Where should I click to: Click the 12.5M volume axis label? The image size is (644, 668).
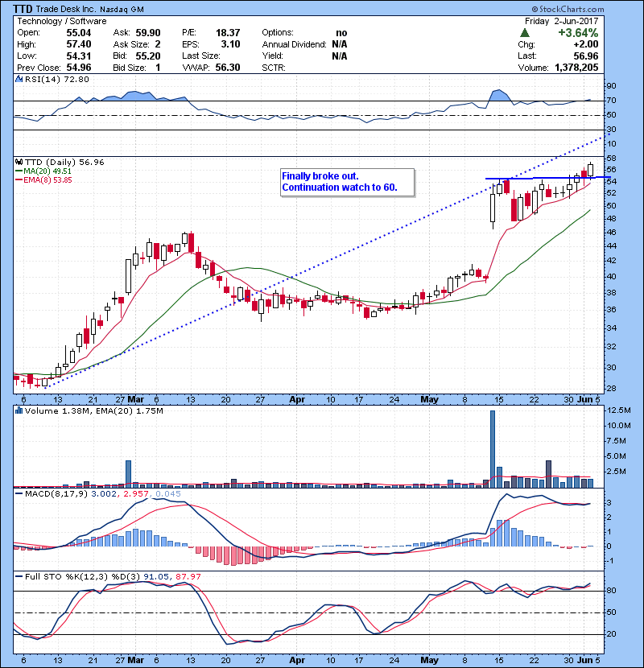[619, 410]
